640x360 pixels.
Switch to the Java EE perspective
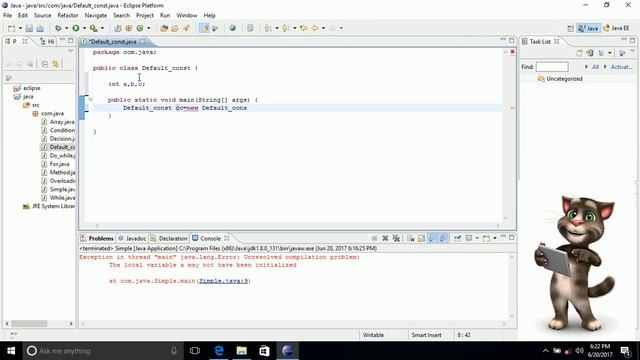(616, 28)
